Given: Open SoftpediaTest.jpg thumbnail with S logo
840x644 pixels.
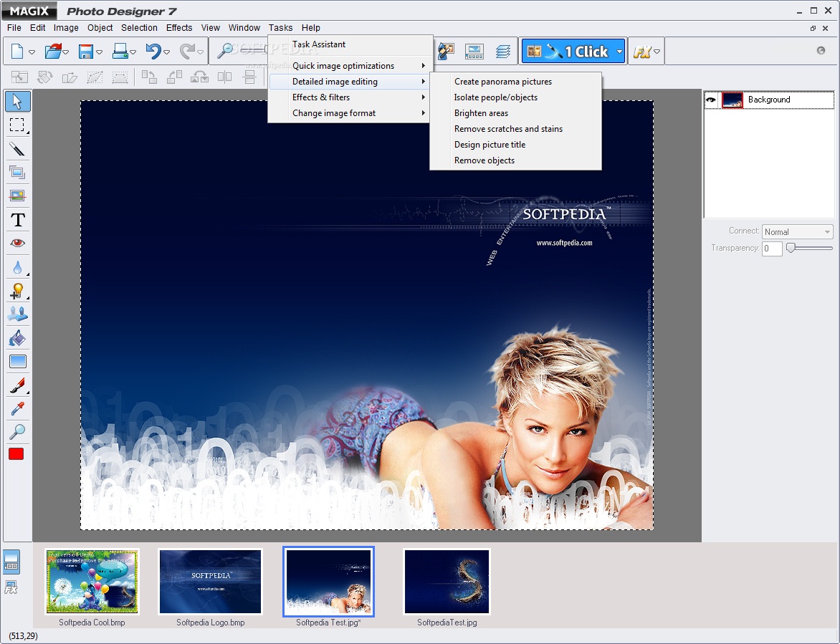Looking at the screenshot, I should coord(447,582).
